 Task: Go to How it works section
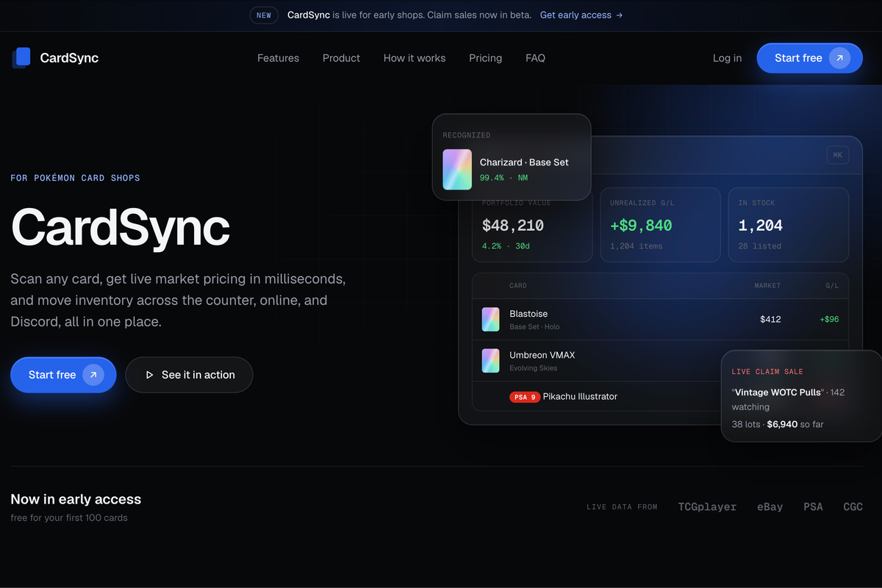pos(415,58)
